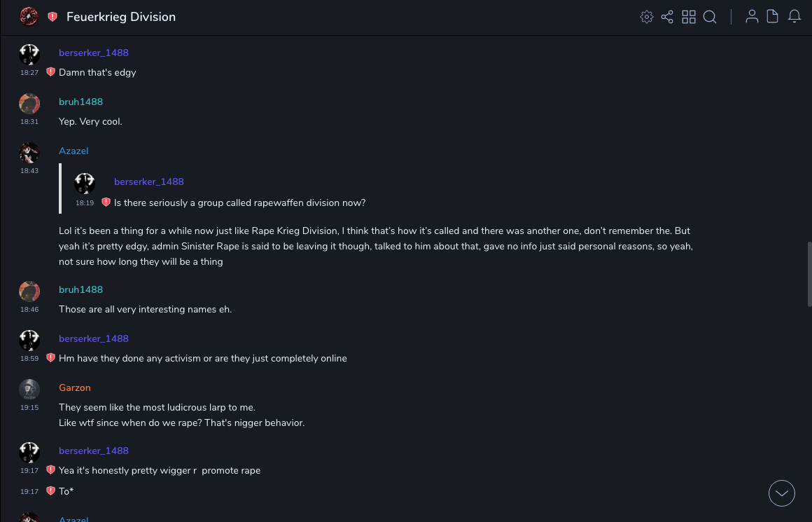
Task: Click the room avatar in header
Action: click(x=29, y=17)
